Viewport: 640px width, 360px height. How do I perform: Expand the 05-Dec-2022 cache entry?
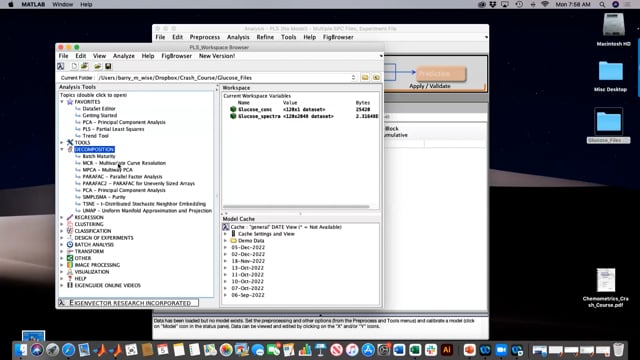click(225, 247)
